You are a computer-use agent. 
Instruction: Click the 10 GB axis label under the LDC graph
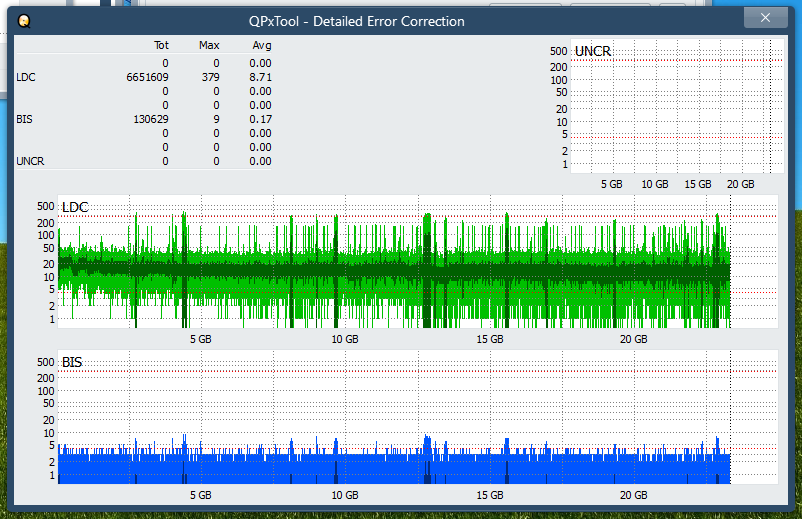[345, 339]
